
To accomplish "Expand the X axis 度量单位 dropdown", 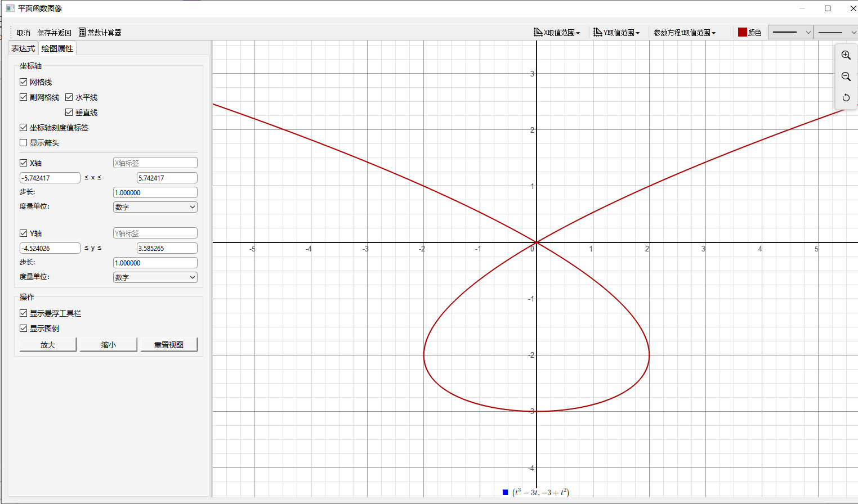I will point(155,207).
